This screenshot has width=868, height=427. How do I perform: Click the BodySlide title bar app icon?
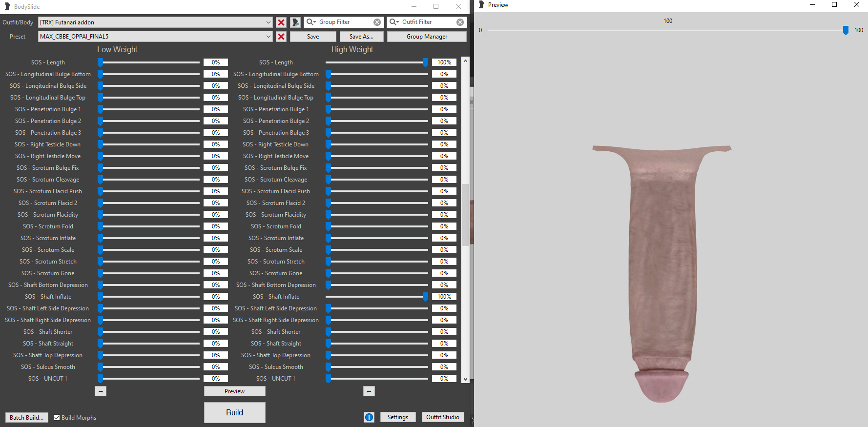click(x=7, y=7)
